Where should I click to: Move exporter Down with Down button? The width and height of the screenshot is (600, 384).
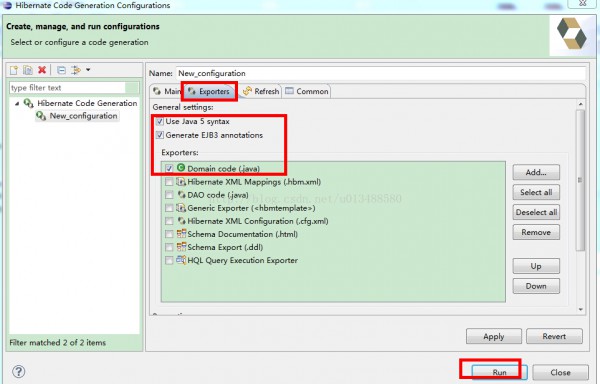tap(536, 286)
